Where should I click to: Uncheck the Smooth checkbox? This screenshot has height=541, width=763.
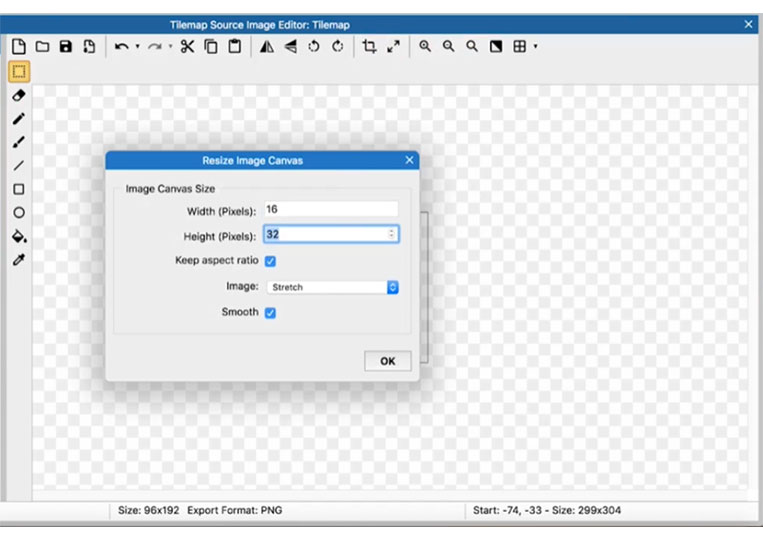coord(271,313)
